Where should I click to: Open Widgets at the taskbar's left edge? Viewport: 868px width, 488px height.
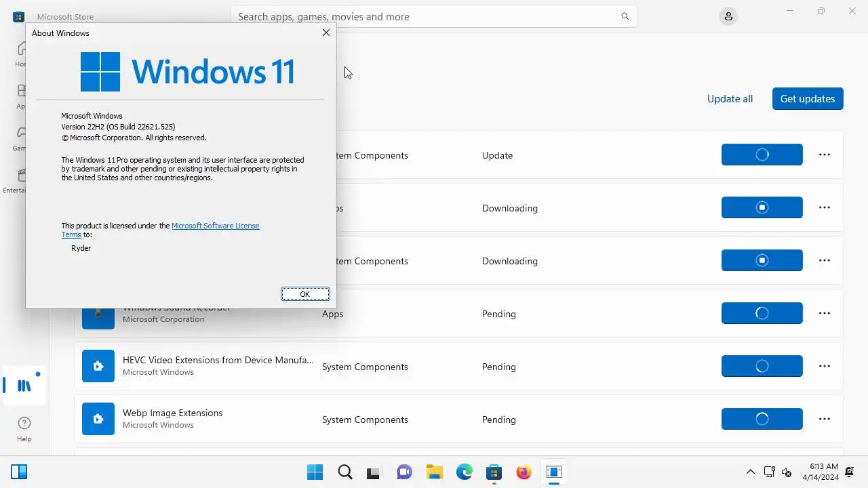coord(19,472)
